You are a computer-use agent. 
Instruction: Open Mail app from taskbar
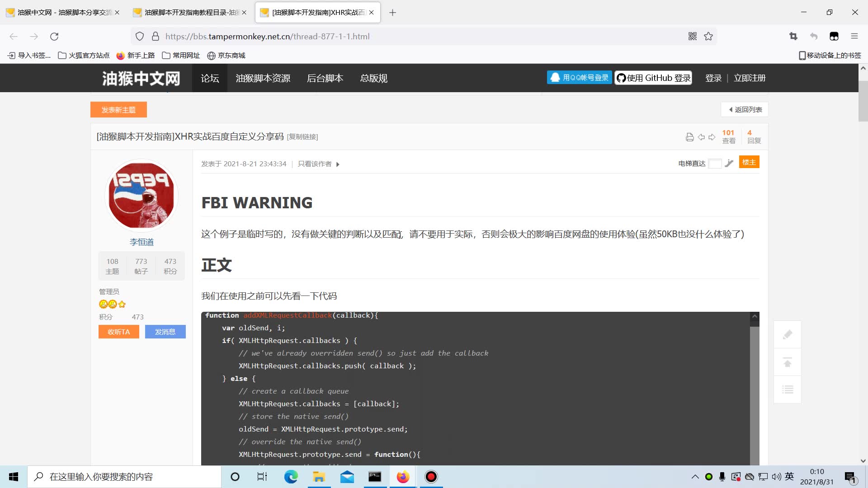[347, 477]
